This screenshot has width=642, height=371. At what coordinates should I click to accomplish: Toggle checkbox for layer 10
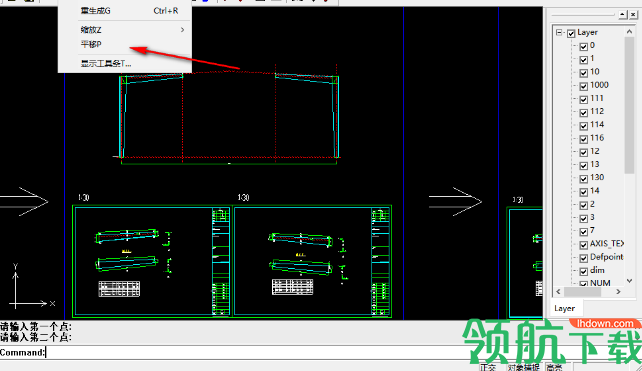(x=584, y=73)
